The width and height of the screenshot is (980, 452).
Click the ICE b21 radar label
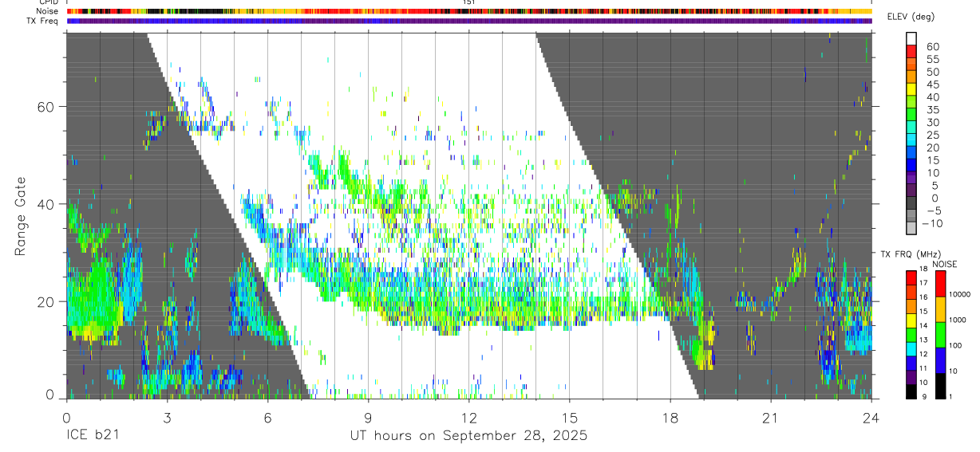pyautogui.click(x=93, y=436)
